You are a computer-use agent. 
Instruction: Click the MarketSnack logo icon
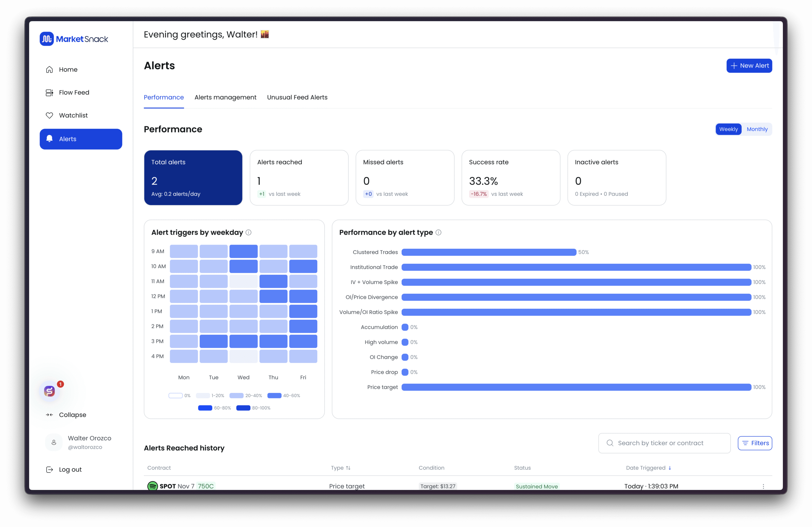coord(47,39)
